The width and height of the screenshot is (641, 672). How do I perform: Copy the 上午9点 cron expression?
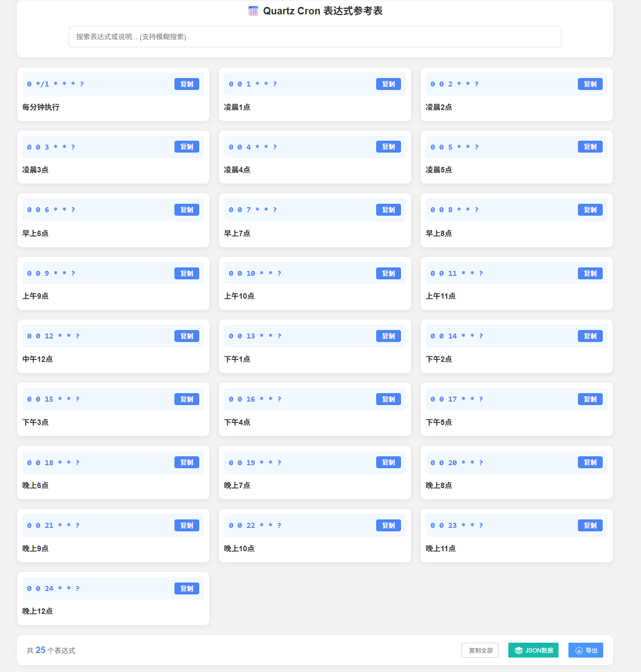[187, 273]
